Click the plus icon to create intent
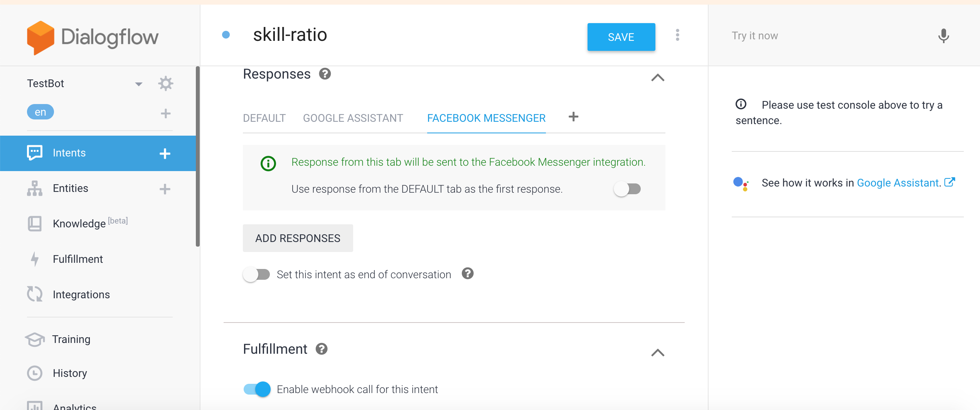 pyautogui.click(x=165, y=153)
